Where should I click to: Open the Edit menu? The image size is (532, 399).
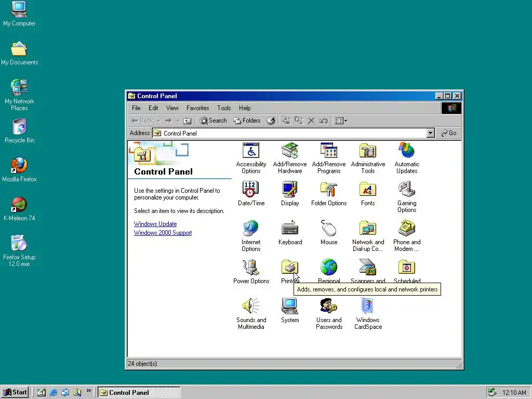[x=153, y=108]
